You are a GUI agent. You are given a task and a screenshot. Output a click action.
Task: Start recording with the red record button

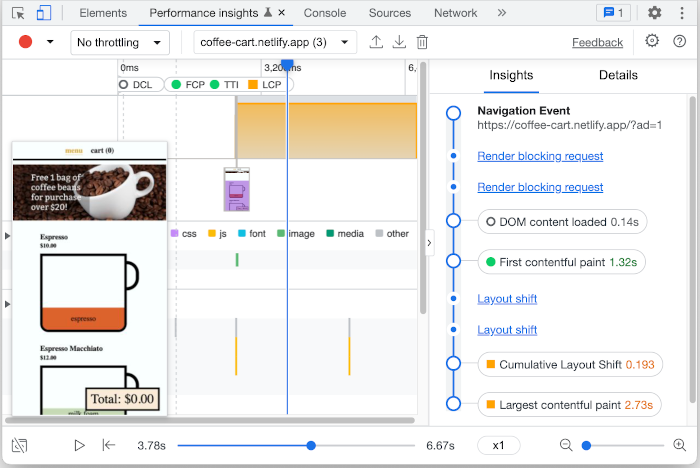(x=26, y=42)
